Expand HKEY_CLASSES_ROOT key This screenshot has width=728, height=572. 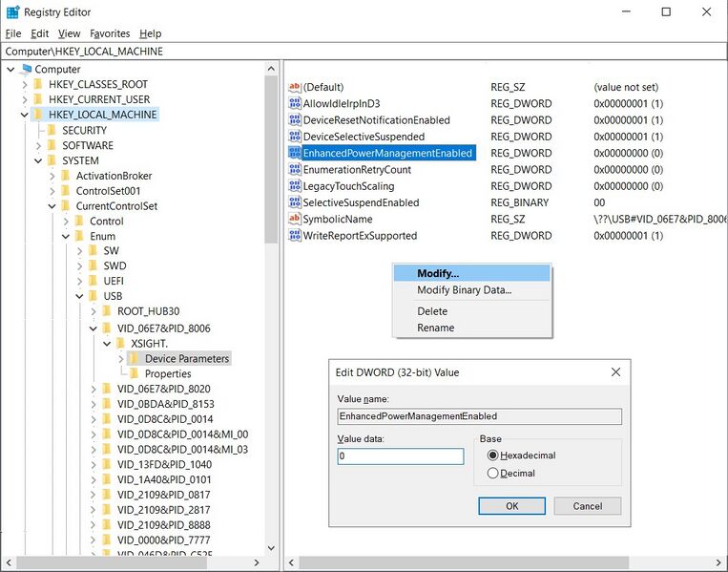tap(25, 85)
